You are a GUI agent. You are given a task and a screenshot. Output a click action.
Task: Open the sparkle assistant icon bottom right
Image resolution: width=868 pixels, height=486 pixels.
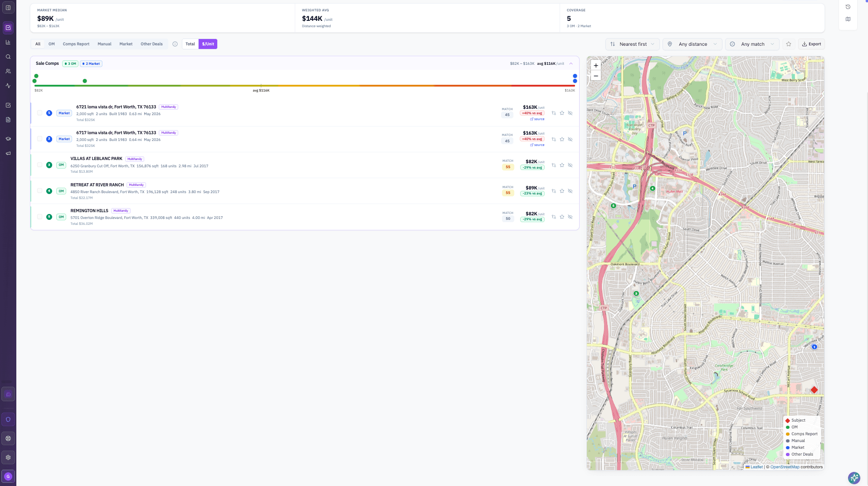854,477
